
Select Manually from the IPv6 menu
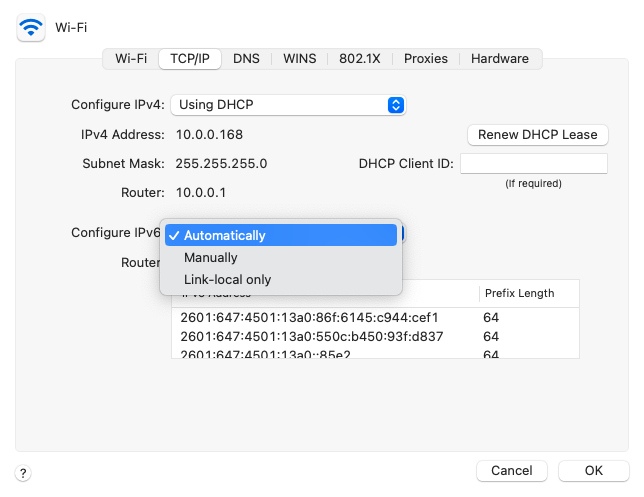[280, 258]
